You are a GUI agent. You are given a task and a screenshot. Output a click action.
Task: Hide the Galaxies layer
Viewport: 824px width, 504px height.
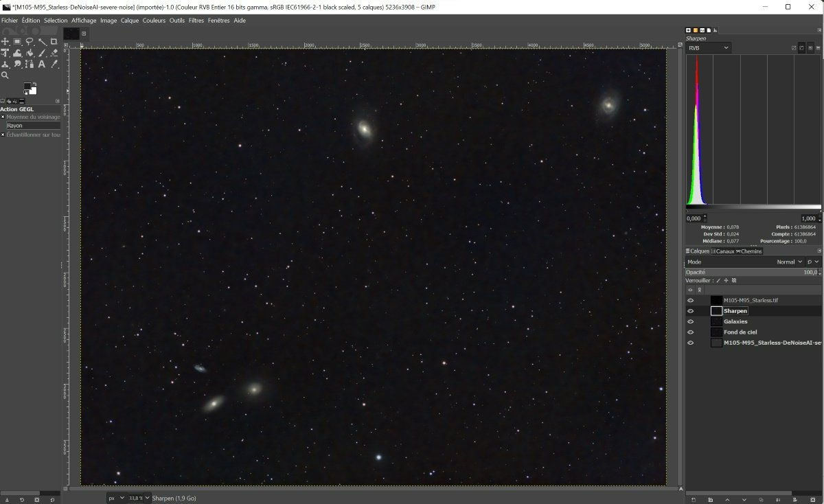[x=691, y=321]
